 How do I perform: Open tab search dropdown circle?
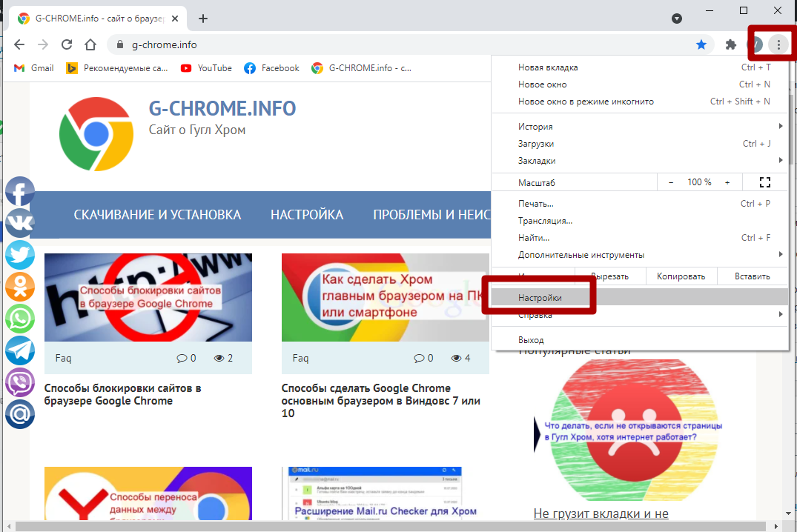coord(677,19)
